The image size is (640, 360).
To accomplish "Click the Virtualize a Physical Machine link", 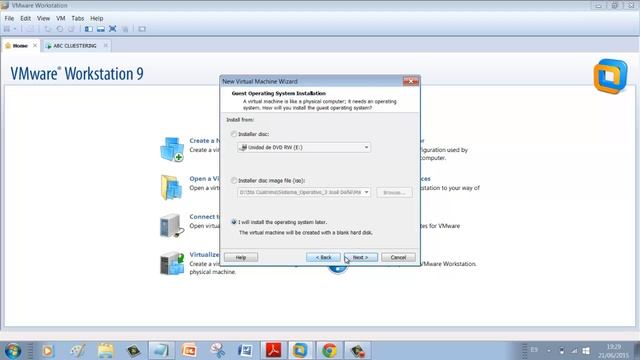I will (204, 254).
